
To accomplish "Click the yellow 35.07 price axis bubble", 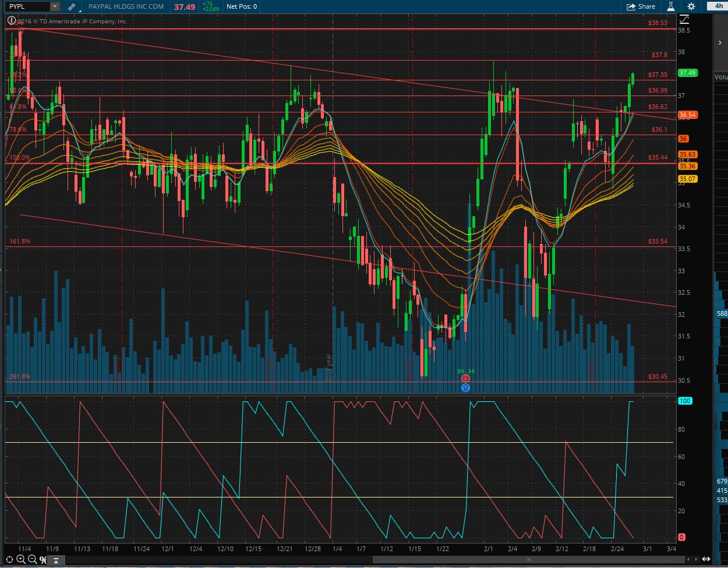I will (688, 179).
